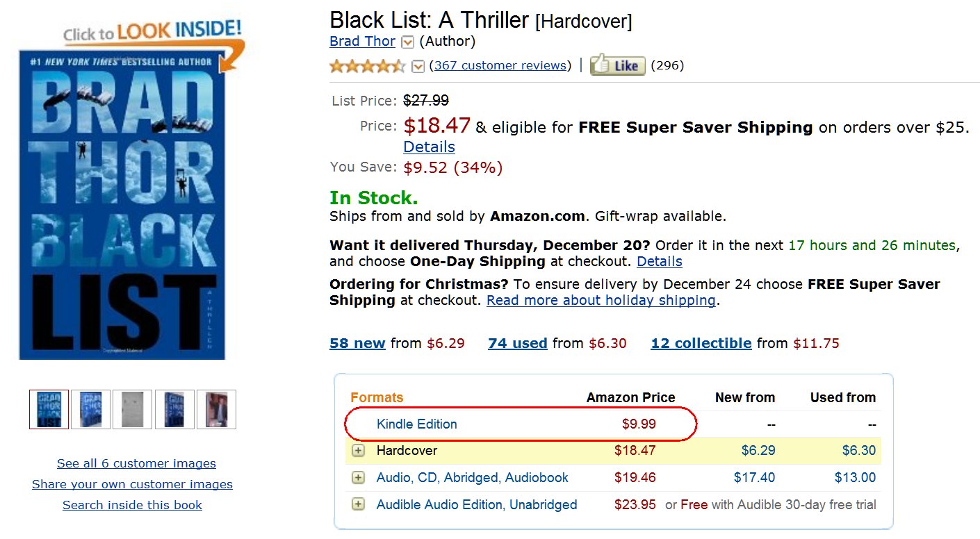The width and height of the screenshot is (980, 539).
Task: Click the Like thumbs-up button
Action: pos(617,66)
